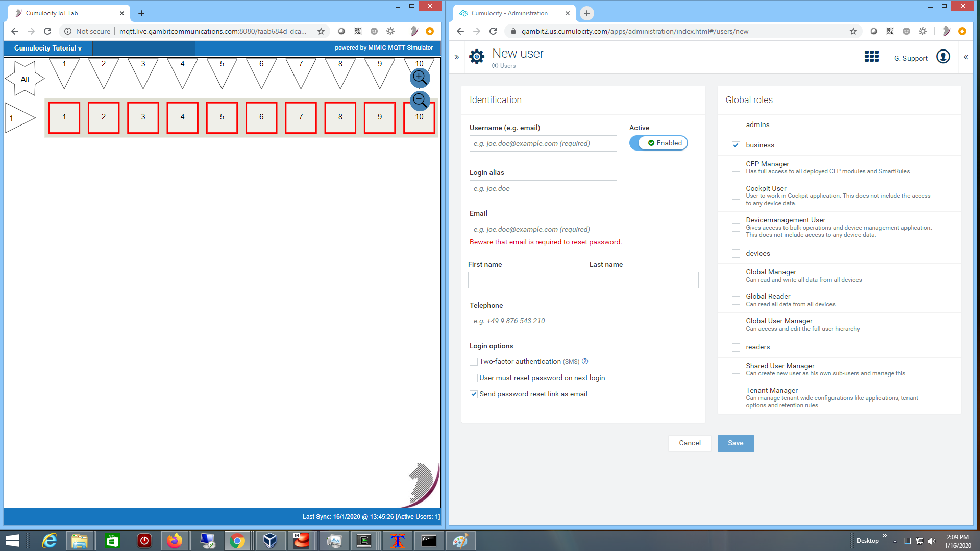The width and height of the screenshot is (980, 551).
Task: Select triangle column 3 in the simulator
Action: click(x=143, y=73)
